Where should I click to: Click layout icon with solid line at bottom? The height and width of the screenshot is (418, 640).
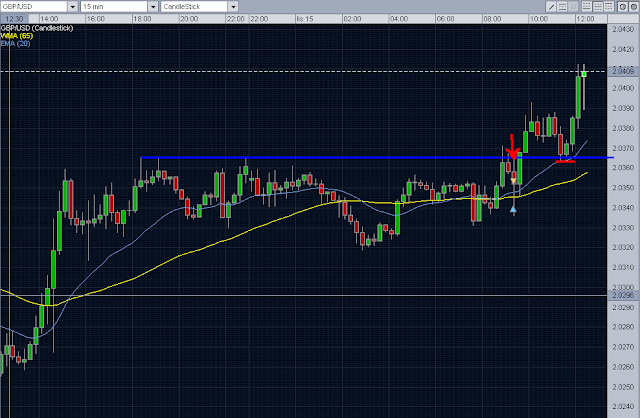[x=587, y=7]
